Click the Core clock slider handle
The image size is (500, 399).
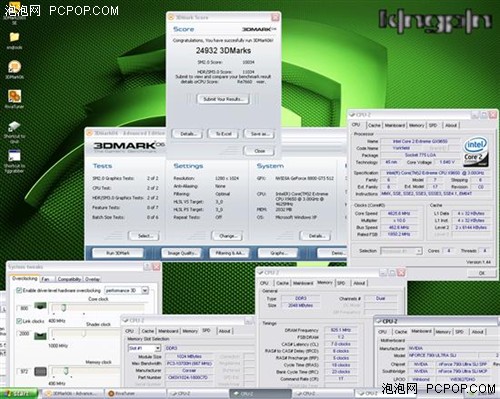(63, 307)
